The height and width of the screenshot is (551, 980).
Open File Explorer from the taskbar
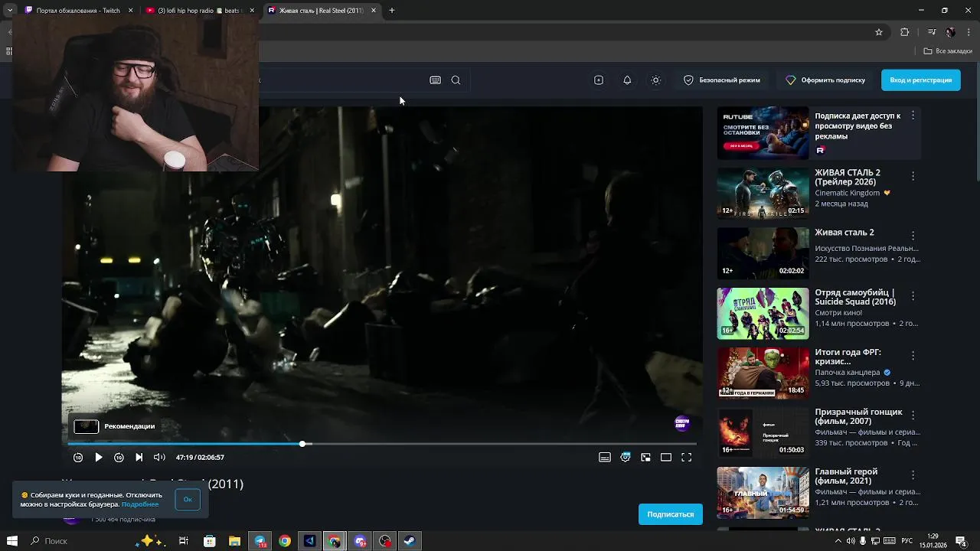(234, 541)
